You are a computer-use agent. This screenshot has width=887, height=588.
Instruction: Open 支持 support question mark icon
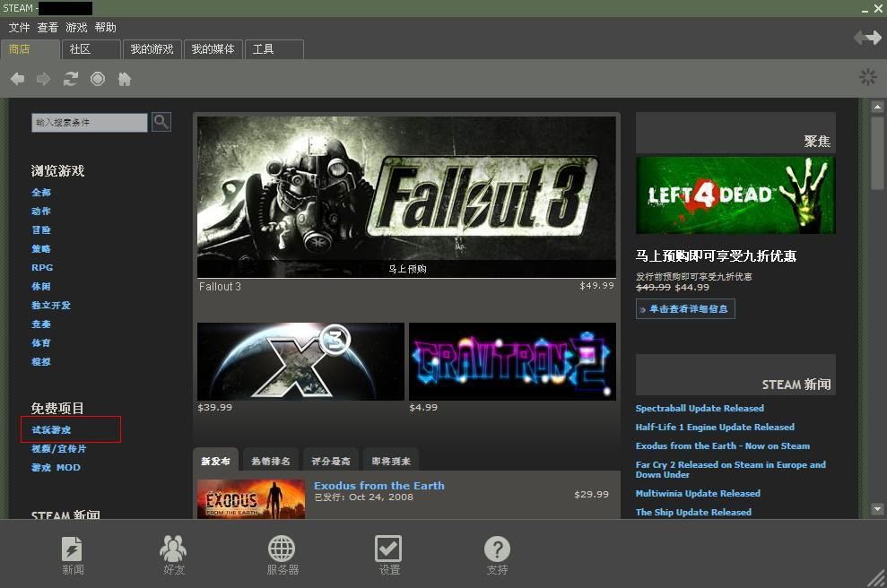497,555
